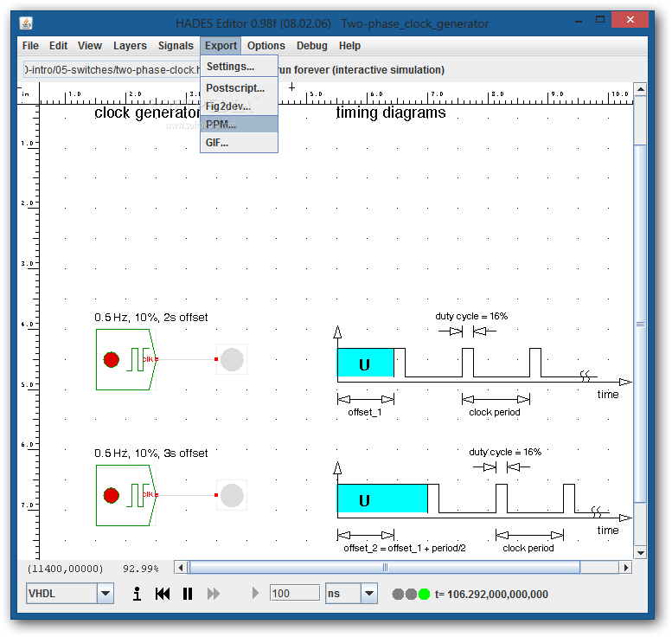
Task: Minimize the HADES Editor window
Action: point(578,20)
